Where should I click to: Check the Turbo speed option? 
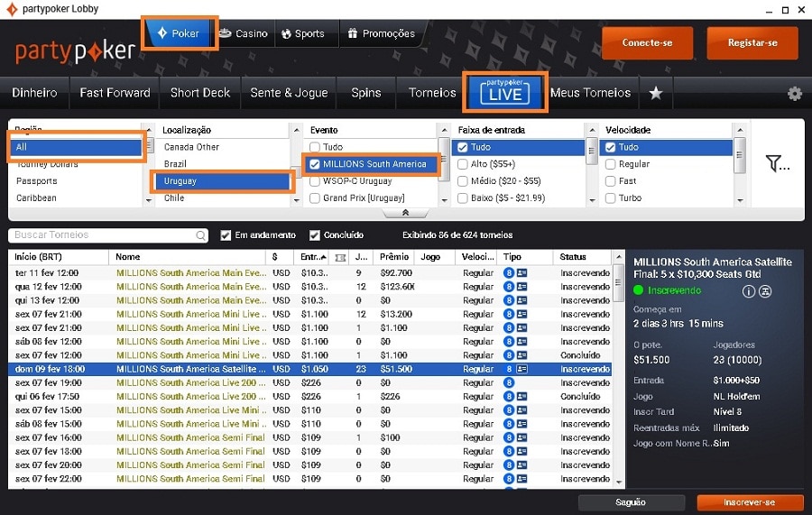coord(611,198)
